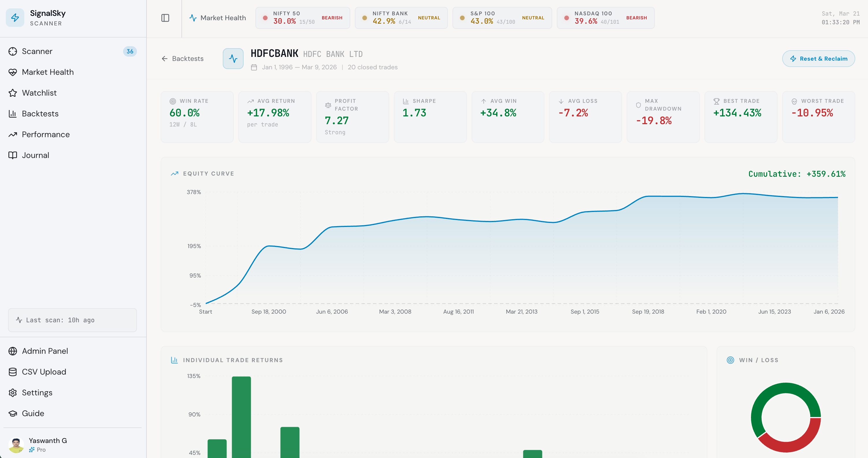Toggle the sidebar panel collapse icon

(x=165, y=18)
